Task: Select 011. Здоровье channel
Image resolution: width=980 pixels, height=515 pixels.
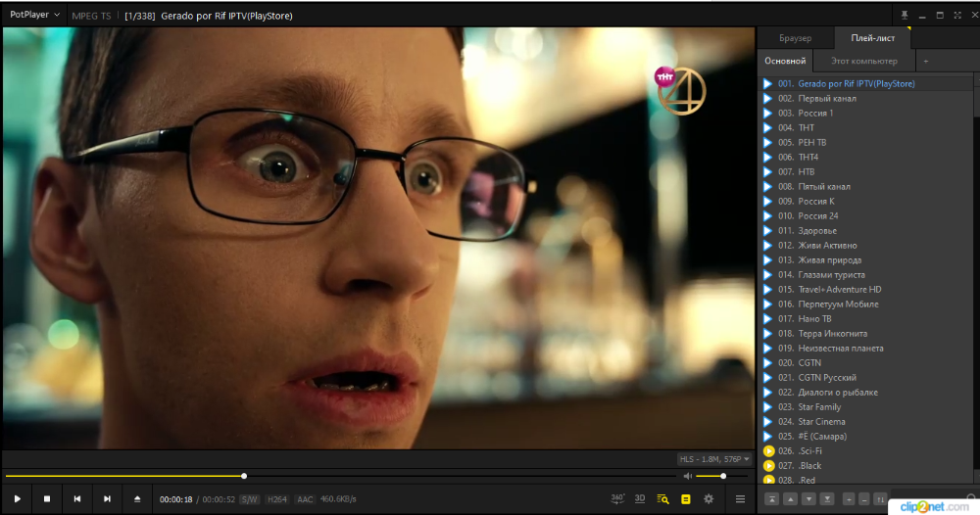Action: pos(865,230)
